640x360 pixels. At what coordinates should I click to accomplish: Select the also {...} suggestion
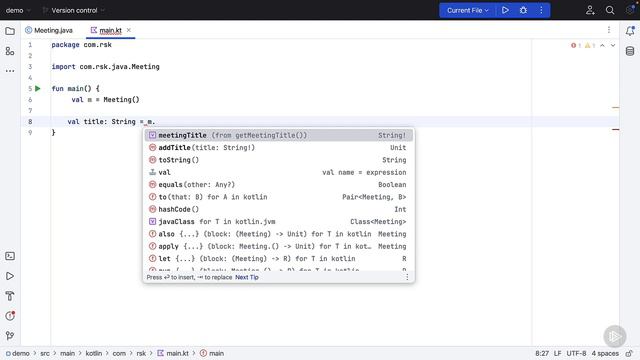click(278, 234)
